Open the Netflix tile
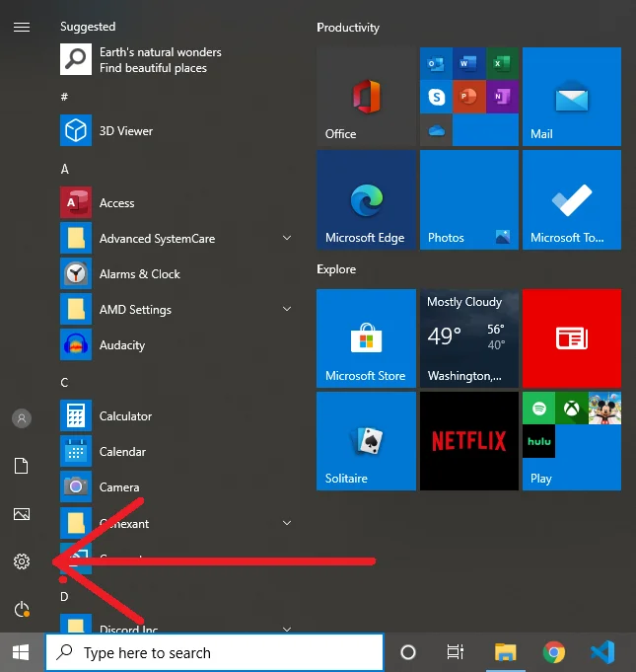The image size is (636, 672). click(469, 441)
